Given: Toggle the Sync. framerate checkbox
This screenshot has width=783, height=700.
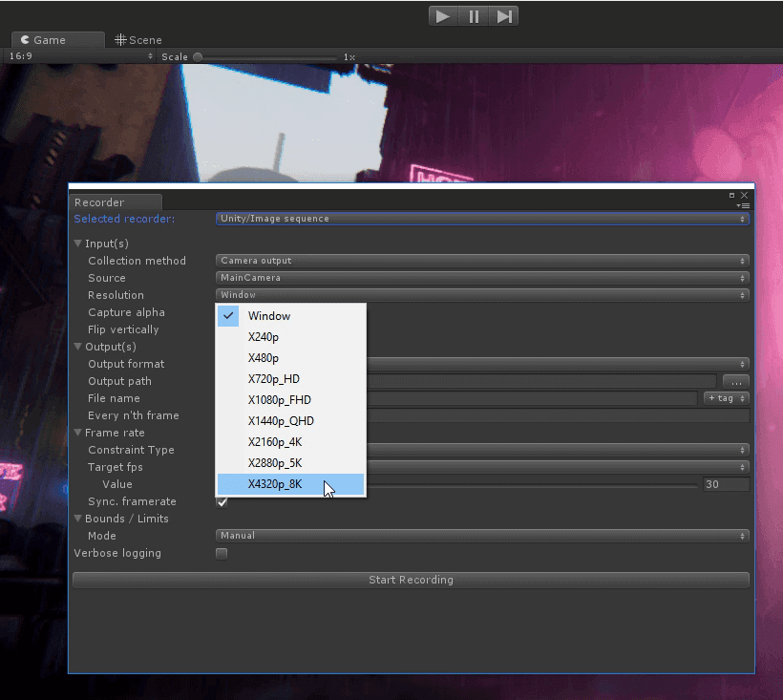Looking at the screenshot, I should 222,501.
